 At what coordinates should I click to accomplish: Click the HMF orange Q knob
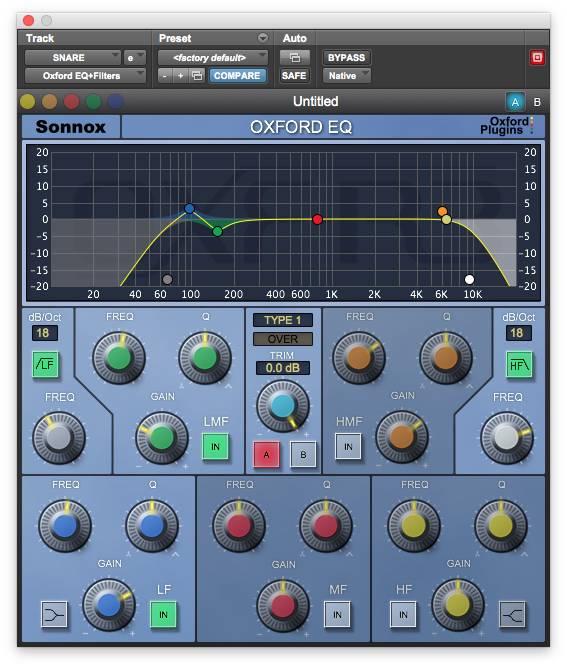tap(446, 358)
